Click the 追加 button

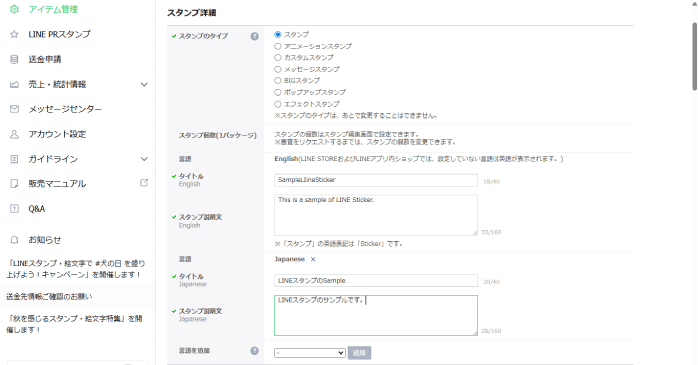(x=359, y=353)
